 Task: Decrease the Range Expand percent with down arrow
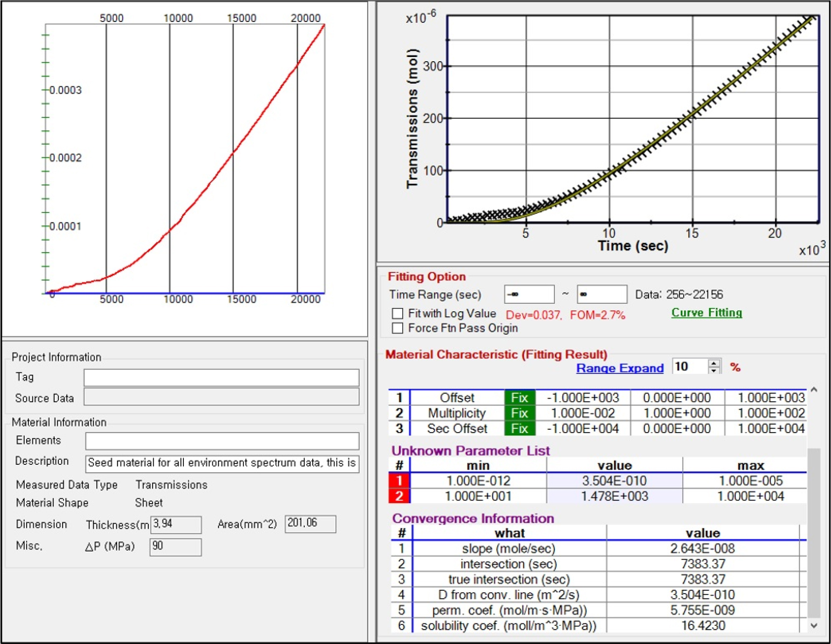pyautogui.click(x=713, y=370)
